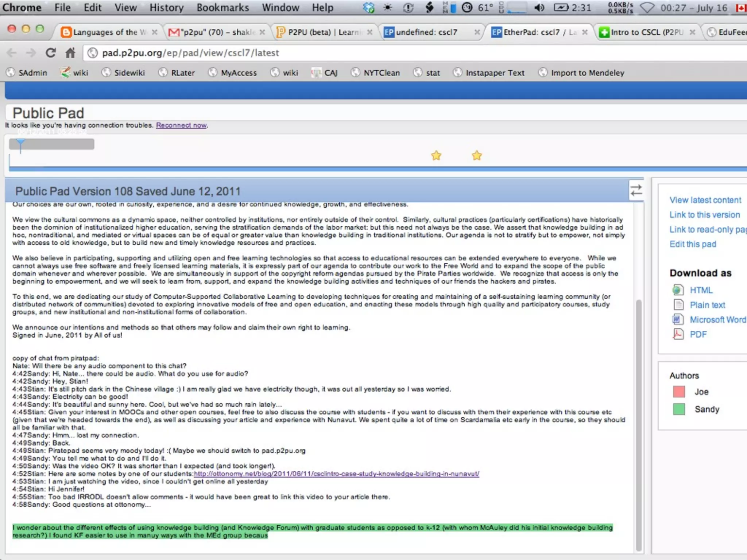747x560 pixels.
Task: Click the Reconnect now link
Action: pyautogui.click(x=181, y=125)
